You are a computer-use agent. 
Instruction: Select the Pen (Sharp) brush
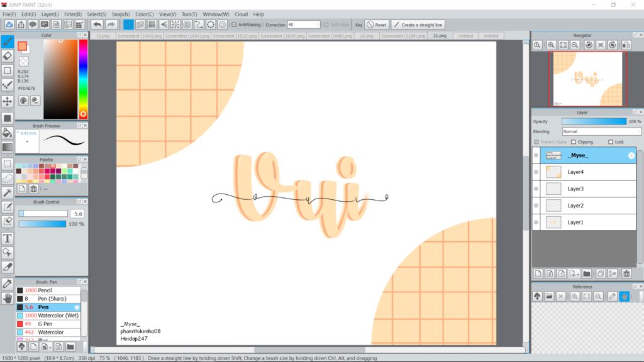pos(48,299)
